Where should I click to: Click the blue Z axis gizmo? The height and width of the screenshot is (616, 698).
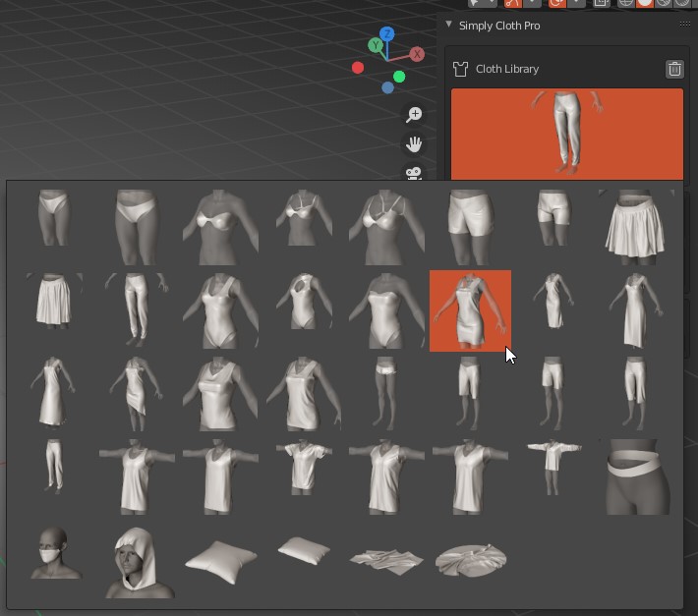(386, 33)
